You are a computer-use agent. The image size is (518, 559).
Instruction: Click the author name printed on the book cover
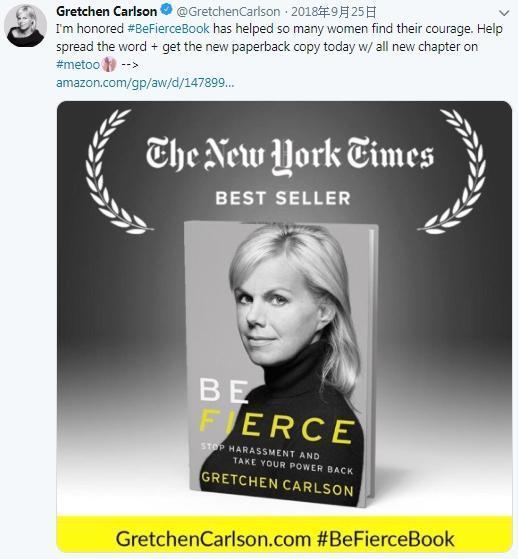click(x=277, y=485)
